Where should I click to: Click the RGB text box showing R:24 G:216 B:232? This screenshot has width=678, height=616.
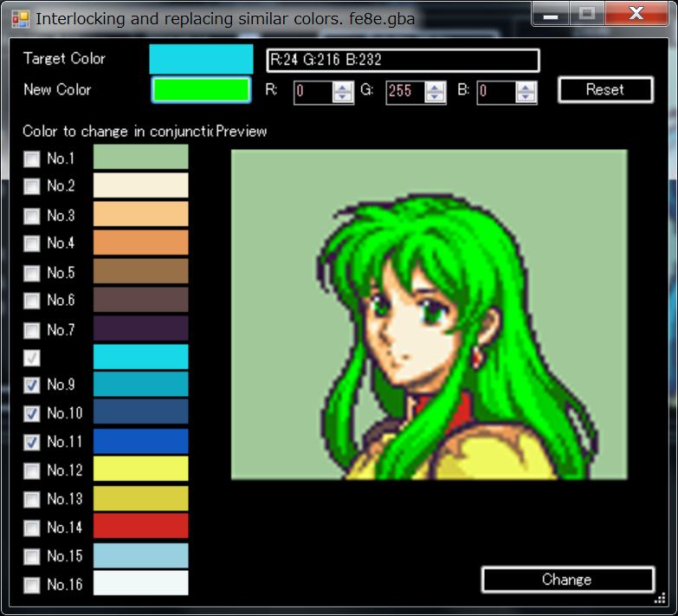click(403, 61)
